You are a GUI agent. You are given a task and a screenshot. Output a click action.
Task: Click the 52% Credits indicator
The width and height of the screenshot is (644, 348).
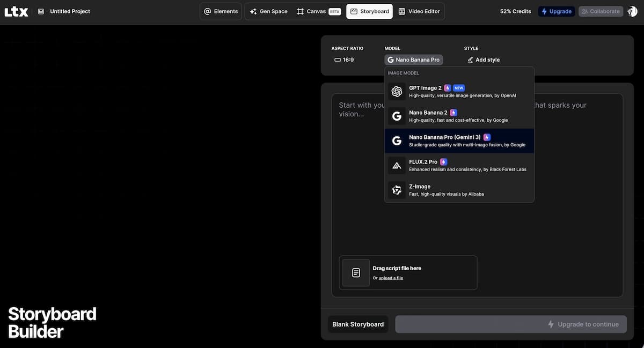515,11
